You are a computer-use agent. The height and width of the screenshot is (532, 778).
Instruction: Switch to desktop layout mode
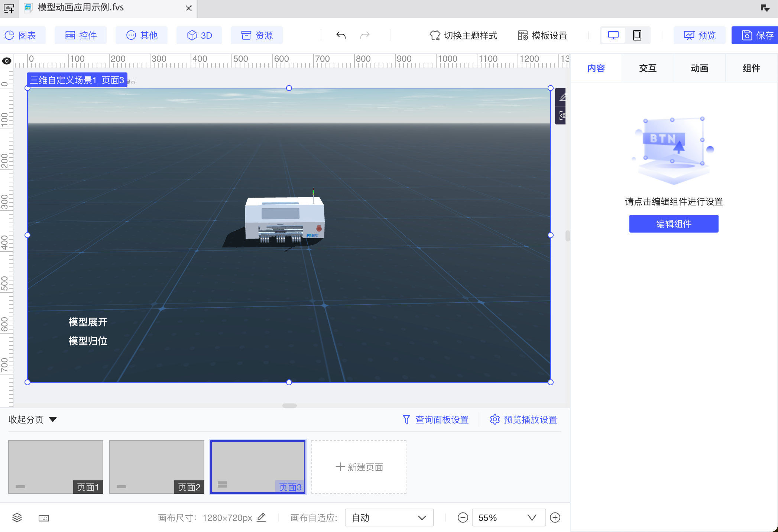613,35
